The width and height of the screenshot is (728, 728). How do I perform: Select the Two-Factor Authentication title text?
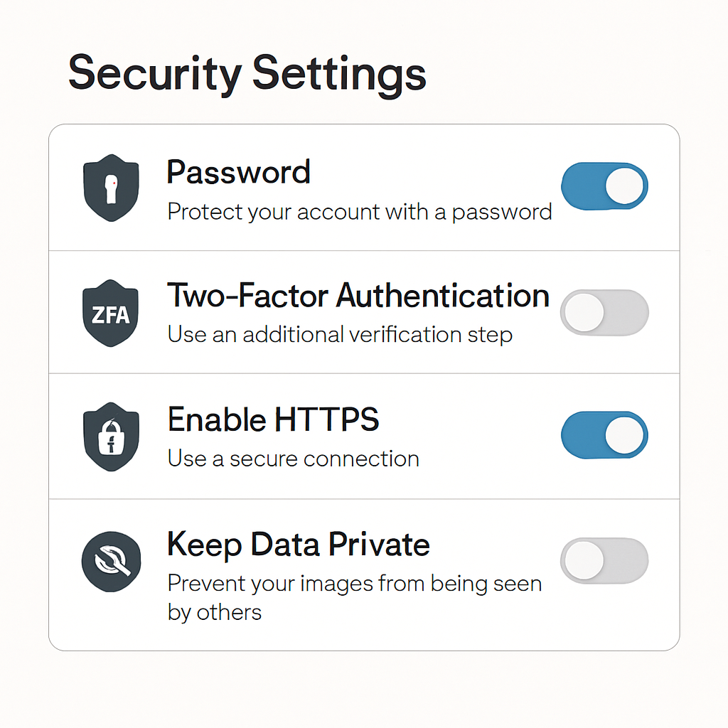click(x=358, y=296)
